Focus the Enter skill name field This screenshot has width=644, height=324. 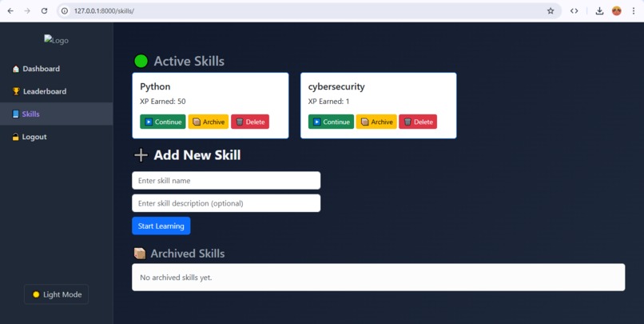point(226,181)
